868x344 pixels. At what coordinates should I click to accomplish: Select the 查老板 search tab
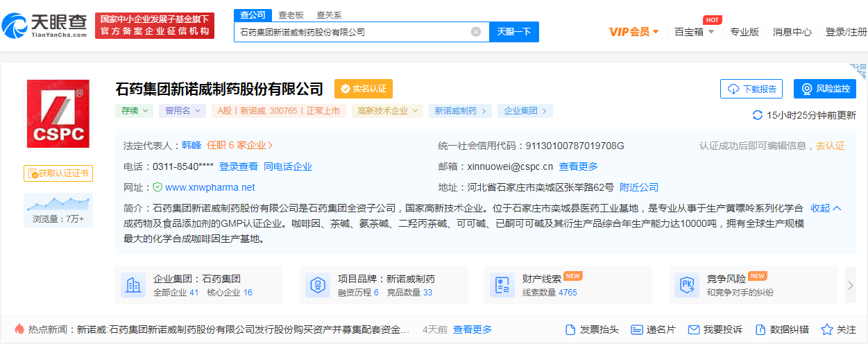pos(291,15)
